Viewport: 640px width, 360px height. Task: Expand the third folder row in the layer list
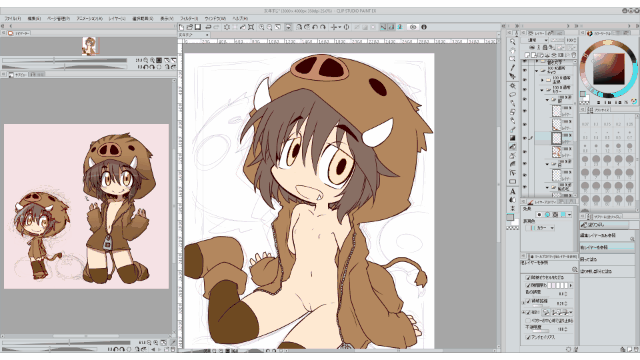click(x=542, y=80)
